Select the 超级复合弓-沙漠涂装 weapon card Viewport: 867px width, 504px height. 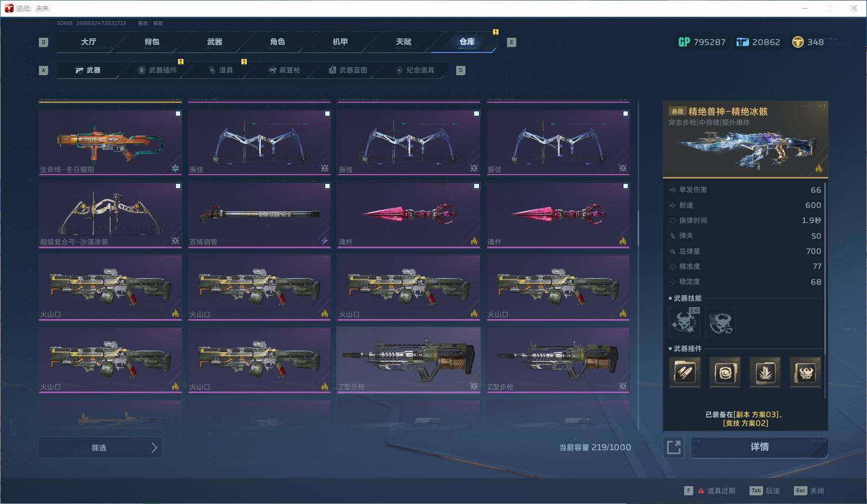click(110, 215)
